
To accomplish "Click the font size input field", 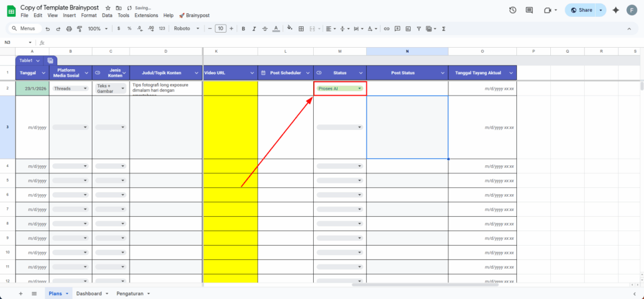I will coord(220,29).
